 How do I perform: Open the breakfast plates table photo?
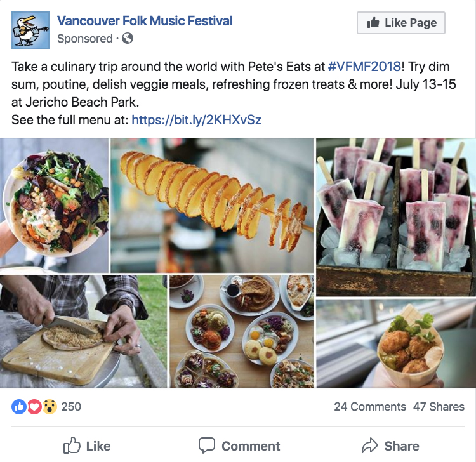click(x=241, y=331)
